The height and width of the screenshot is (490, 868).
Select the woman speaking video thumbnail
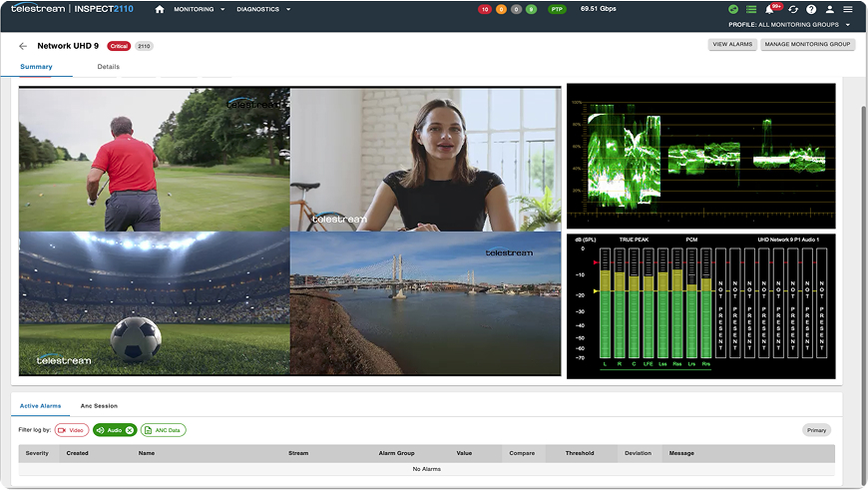point(425,160)
